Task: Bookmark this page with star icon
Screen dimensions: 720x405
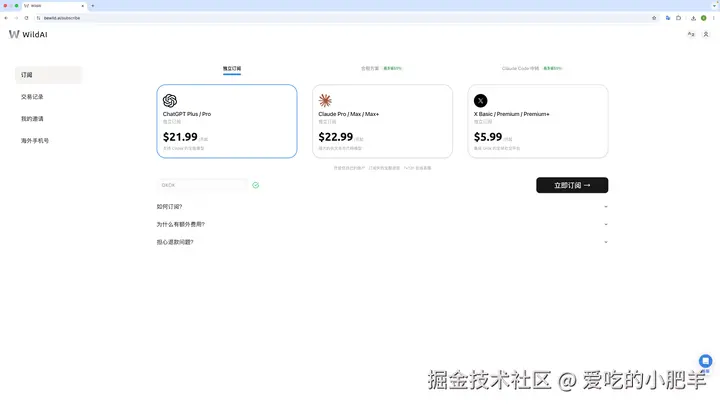Action: (x=654, y=18)
